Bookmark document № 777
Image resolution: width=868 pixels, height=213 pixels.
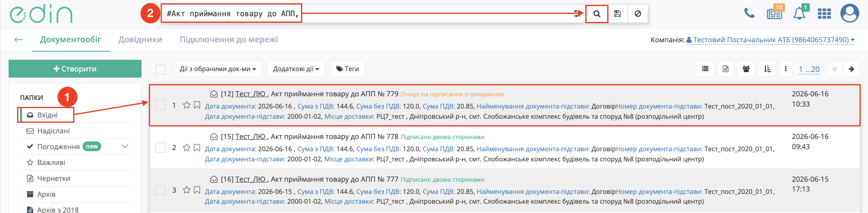pyautogui.click(x=197, y=190)
